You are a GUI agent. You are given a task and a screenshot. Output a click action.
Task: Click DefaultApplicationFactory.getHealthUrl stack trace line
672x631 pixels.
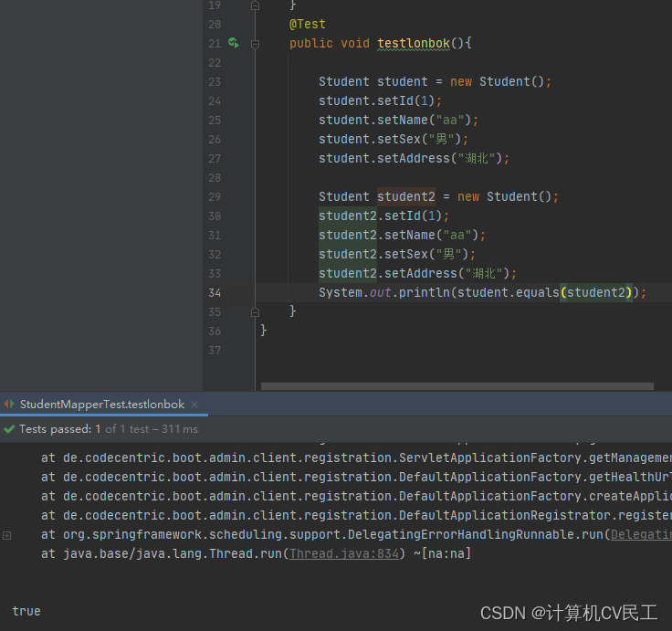357,477
